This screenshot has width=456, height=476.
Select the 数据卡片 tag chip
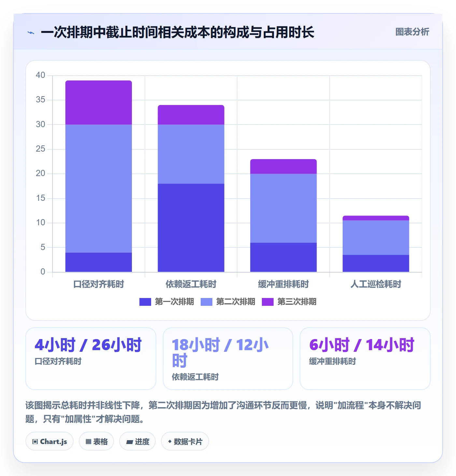185,441
